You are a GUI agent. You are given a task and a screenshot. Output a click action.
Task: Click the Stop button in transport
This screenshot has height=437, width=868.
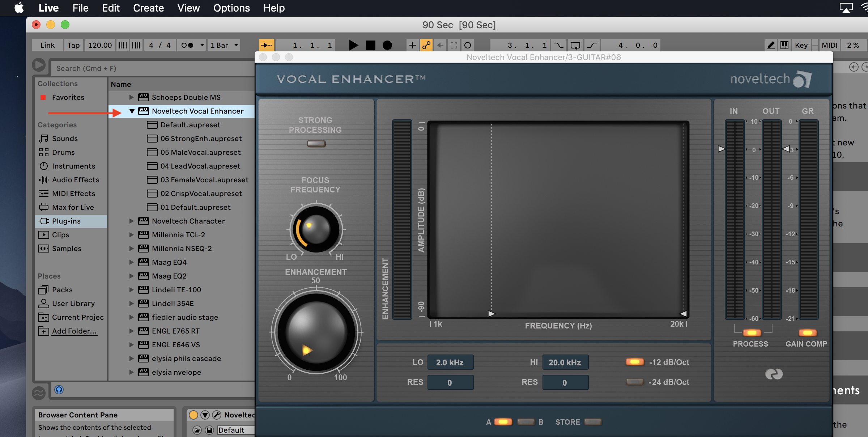point(370,45)
